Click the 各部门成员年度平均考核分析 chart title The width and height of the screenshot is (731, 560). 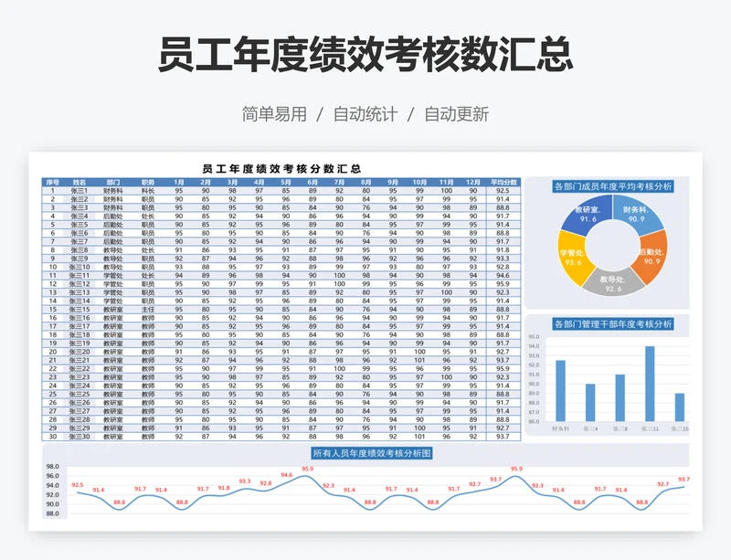coord(613,185)
